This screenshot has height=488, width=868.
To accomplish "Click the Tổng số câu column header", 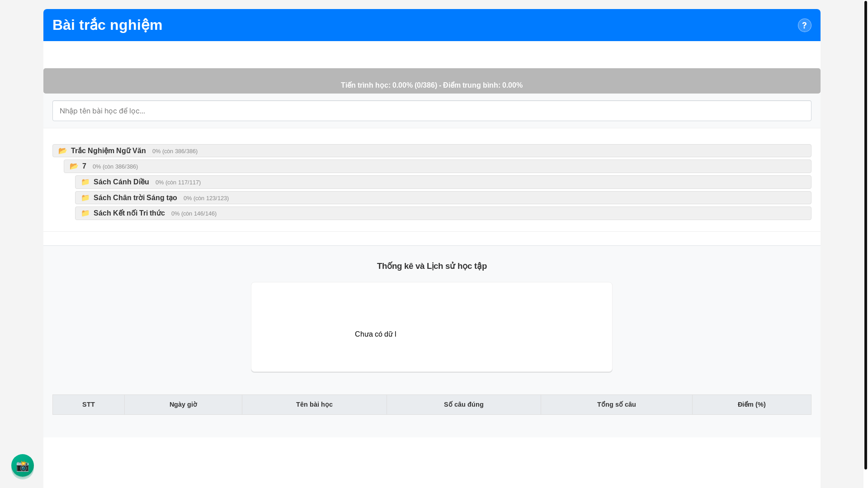I will pyautogui.click(x=617, y=404).
